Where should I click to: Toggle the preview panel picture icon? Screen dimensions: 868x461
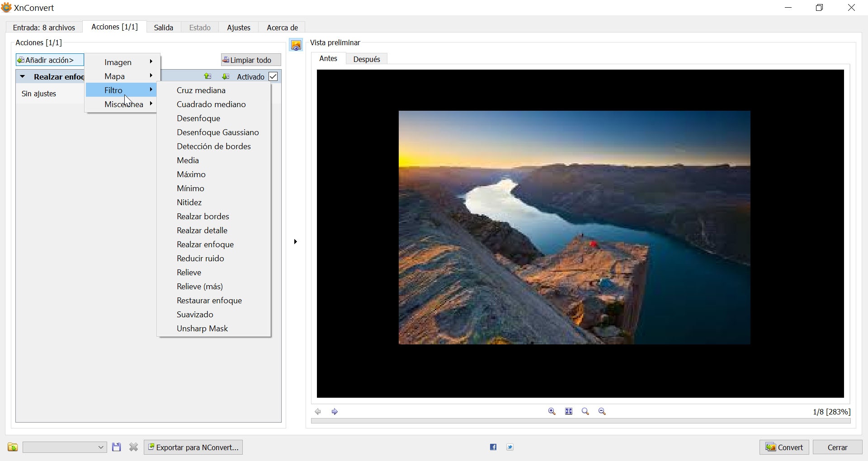point(296,45)
